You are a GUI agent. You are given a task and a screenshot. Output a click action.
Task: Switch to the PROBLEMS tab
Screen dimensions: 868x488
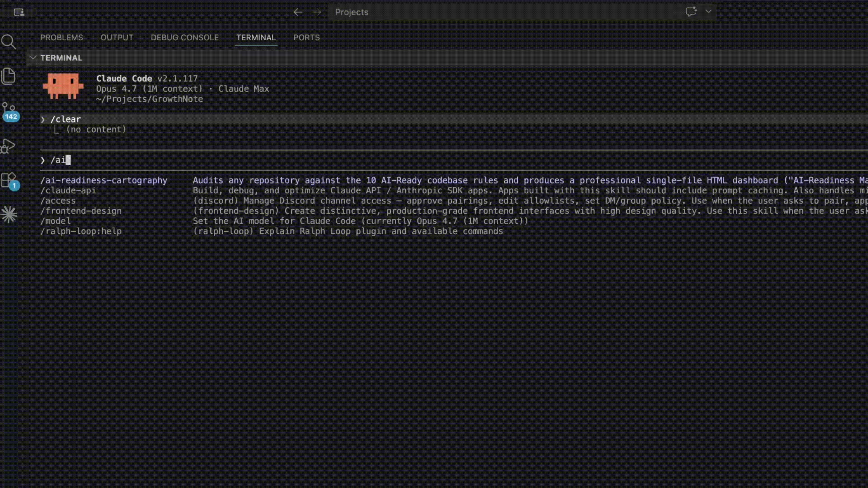(x=62, y=37)
